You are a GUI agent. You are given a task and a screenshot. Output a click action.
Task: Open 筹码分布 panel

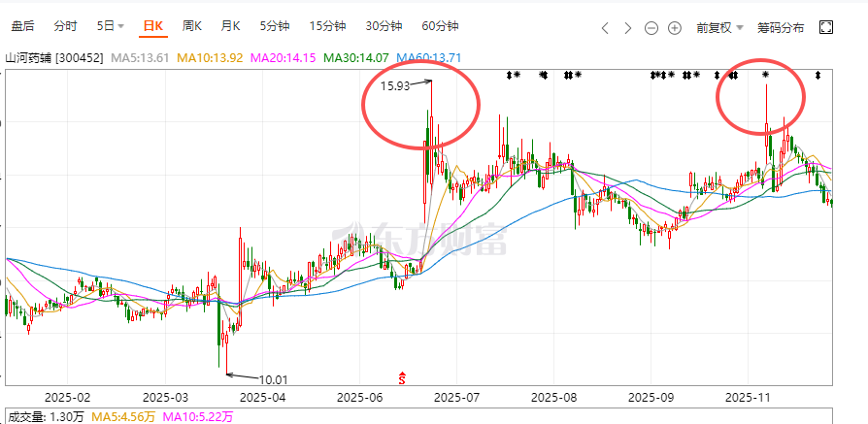click(781, 28)
